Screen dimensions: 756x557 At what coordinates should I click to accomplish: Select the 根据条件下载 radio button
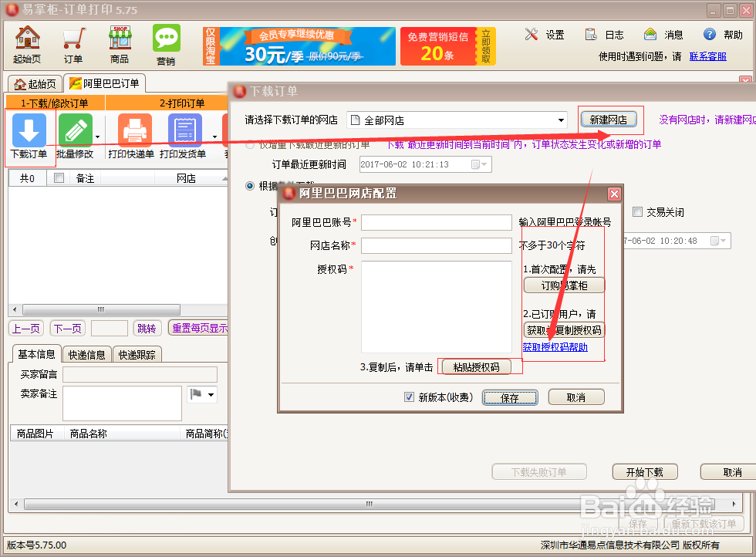point(250,186)
